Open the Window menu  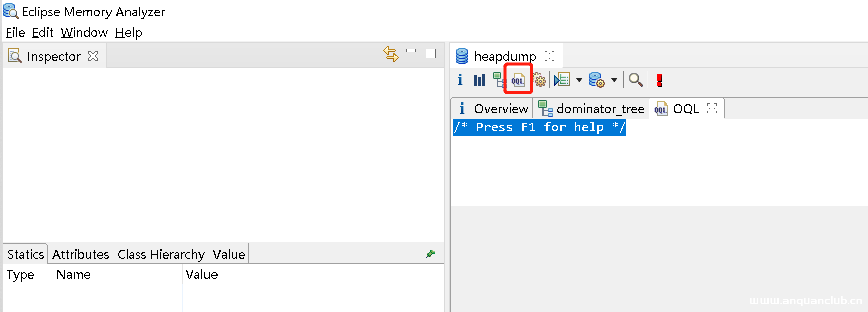84,33
